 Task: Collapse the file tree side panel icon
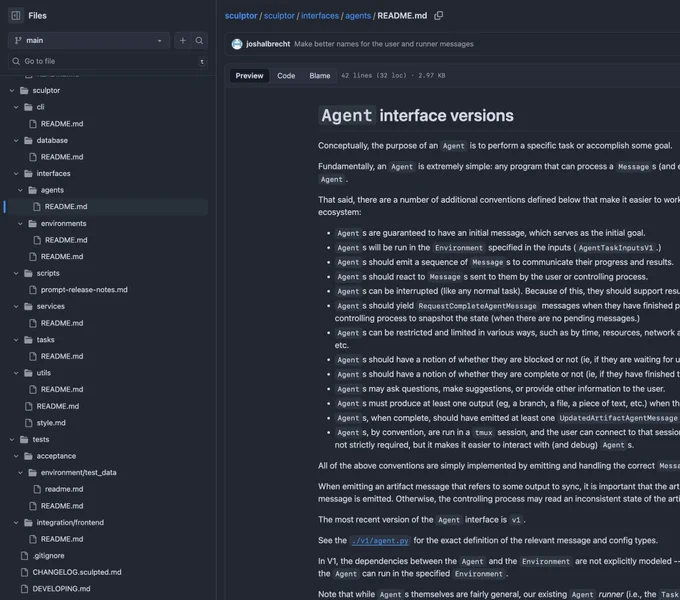[16, 16]
